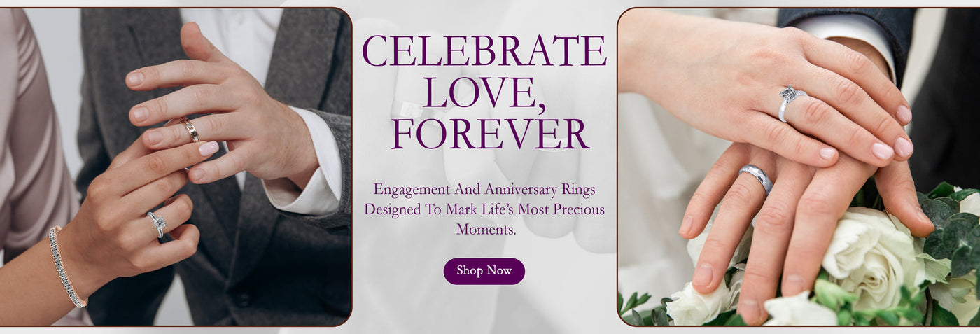Click the diamond tennis bracelet on wrist

click(x=65, y=267)
